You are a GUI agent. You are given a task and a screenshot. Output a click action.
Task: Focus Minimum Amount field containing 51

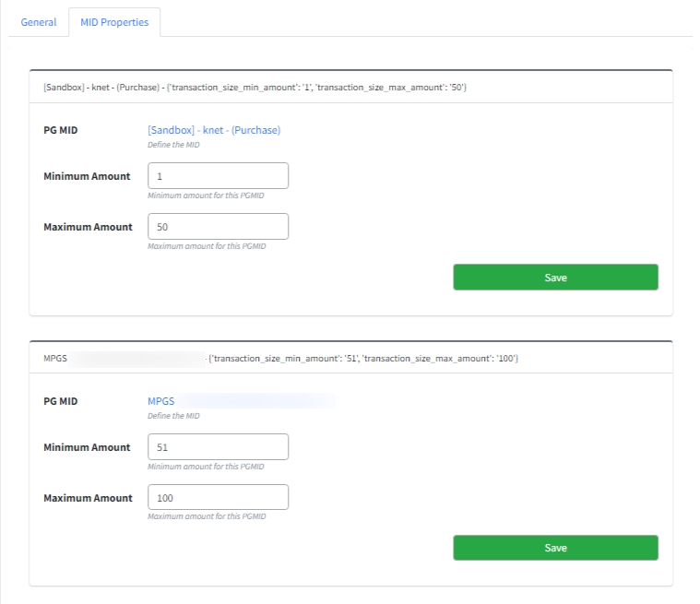click(x=218, y=447)
